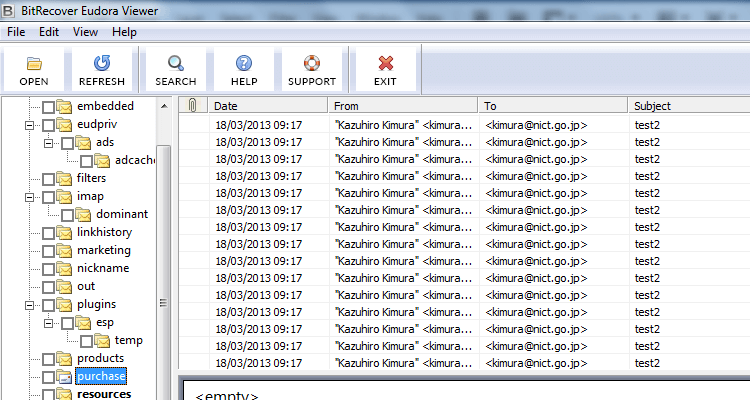Select the dominant folder icon
The height and width of the screenshot is (400, 750).
point(83,214)
